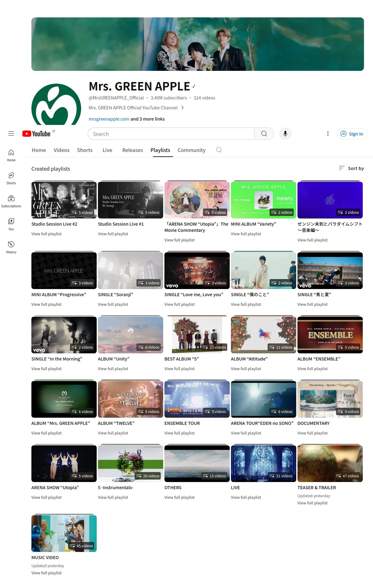Open the You sidebar item

pyautogui.click(x=11, y=224)
